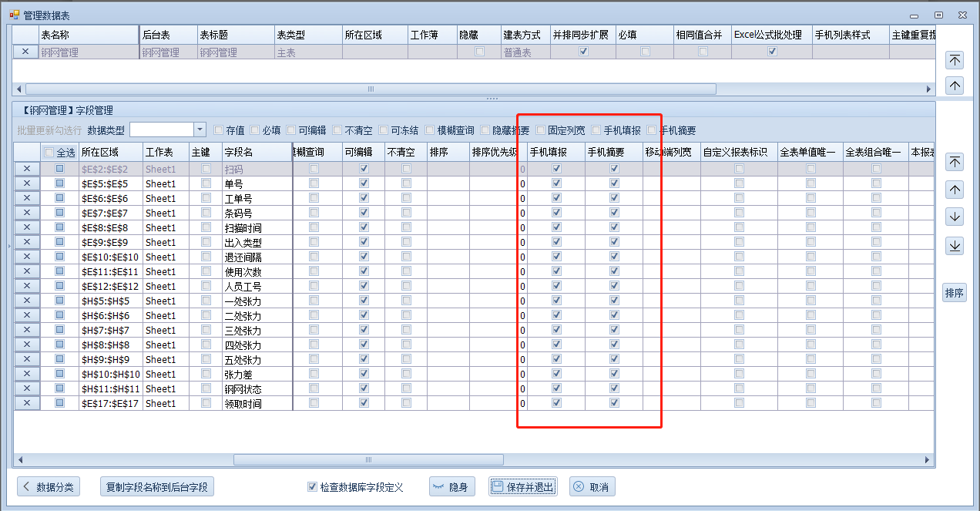Click the field grid horizontal scrollbar
This screenshot has height=511, width=980.
tap(367, 460)
